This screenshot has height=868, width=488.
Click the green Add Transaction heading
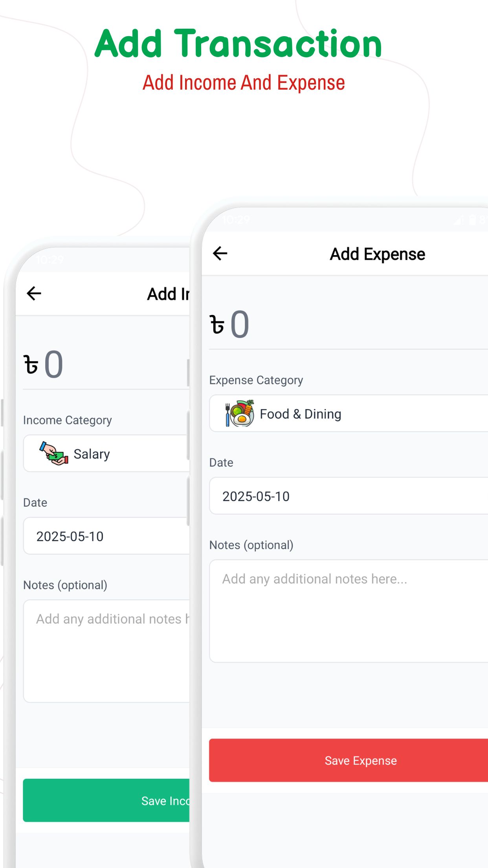[238, 44]
